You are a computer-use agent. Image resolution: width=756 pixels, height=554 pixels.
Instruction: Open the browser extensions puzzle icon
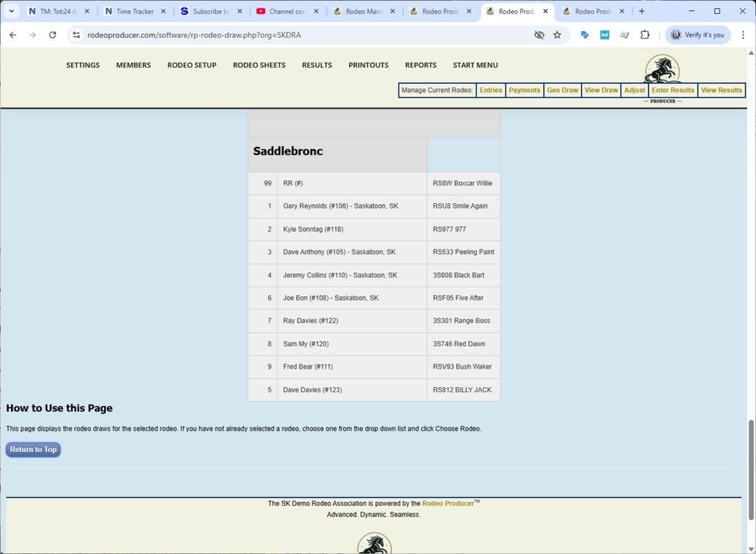[x=645, y=35]
